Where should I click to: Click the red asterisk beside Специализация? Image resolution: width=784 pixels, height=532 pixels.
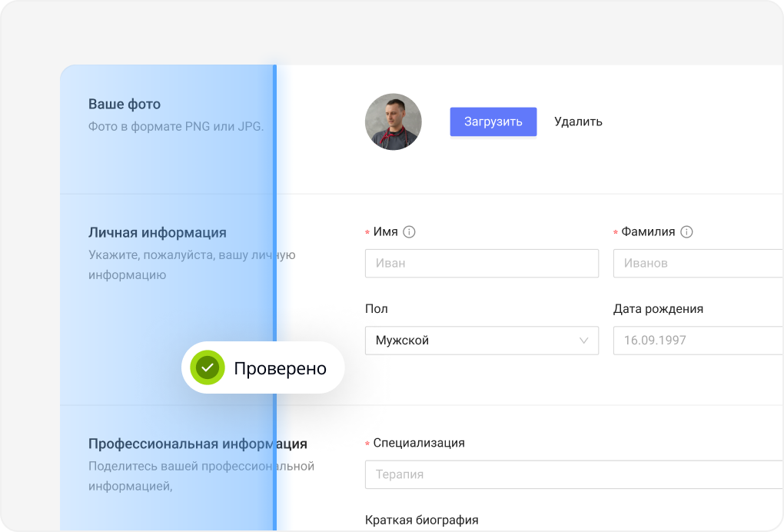tap(367, 443)
